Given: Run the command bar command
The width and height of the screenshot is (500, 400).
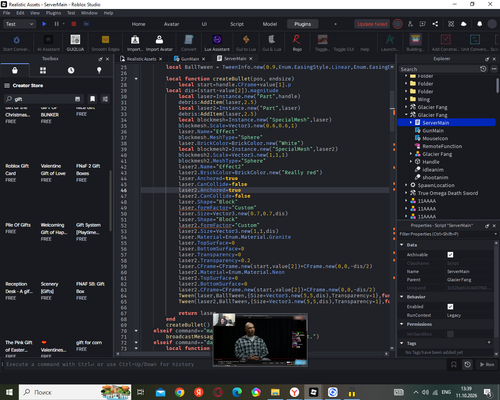Looking at the screenshot, I should click(487, 364).
